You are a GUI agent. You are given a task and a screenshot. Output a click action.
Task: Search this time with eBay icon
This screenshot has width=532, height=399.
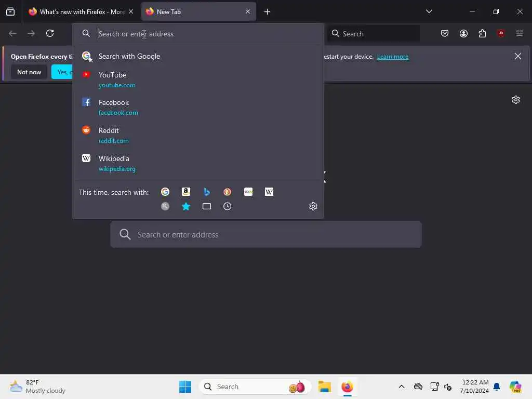click(x=248, y=192)
